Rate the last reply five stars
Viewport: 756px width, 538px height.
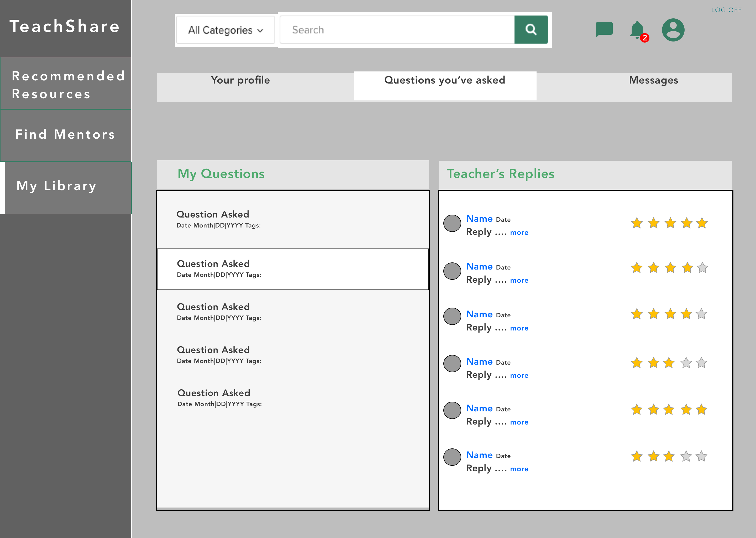(701, 457)
